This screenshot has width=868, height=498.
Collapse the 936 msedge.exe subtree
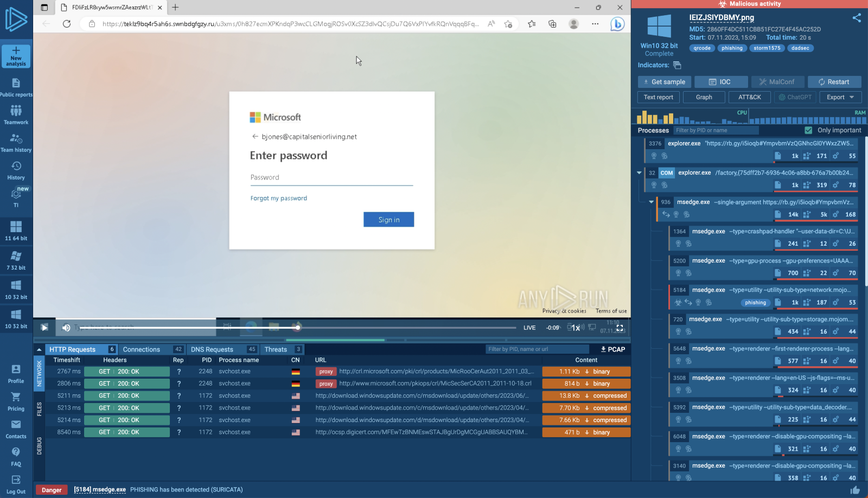click(x=652, y=202)
